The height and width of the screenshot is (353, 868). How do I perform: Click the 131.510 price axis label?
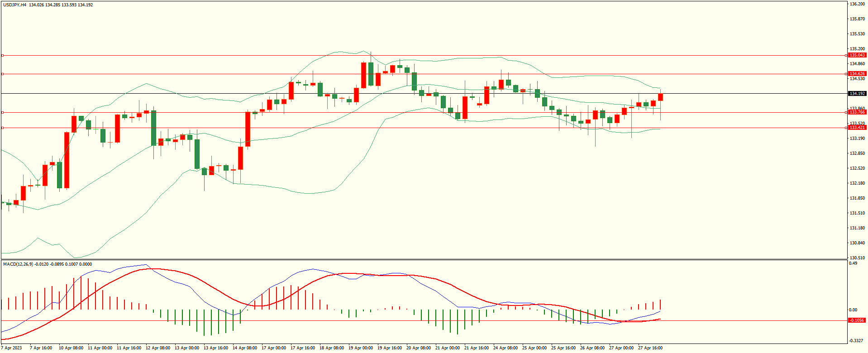(x=857, y=213)
